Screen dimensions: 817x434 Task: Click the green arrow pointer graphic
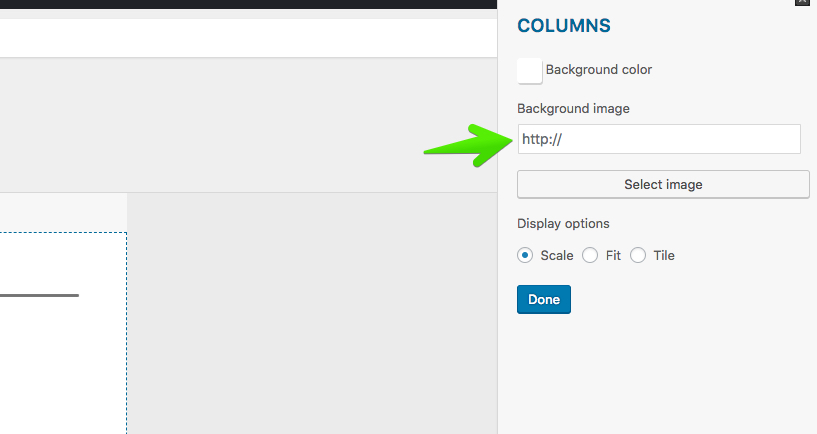point(467,146)
